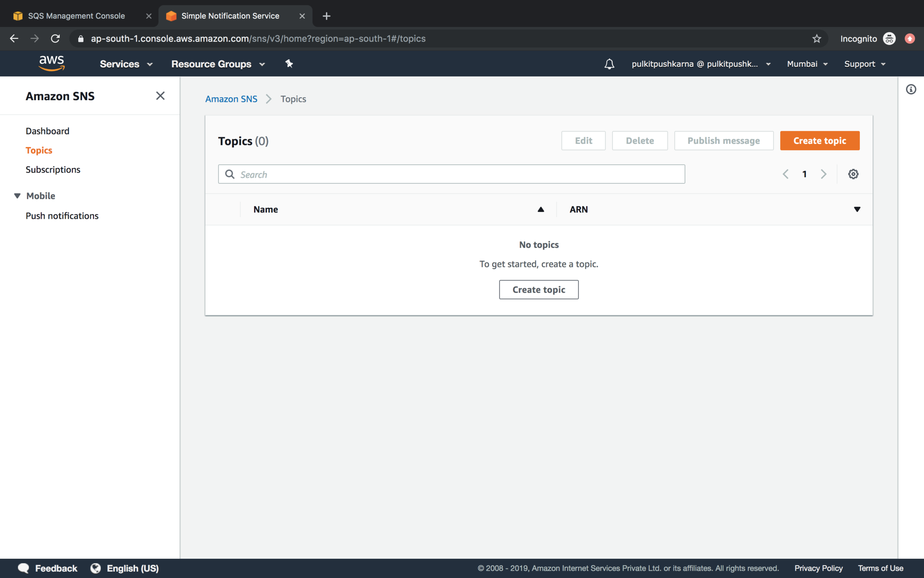Open the Mumbai region dropdown
This screenshot has height=578, width=924.
[807, 64]
